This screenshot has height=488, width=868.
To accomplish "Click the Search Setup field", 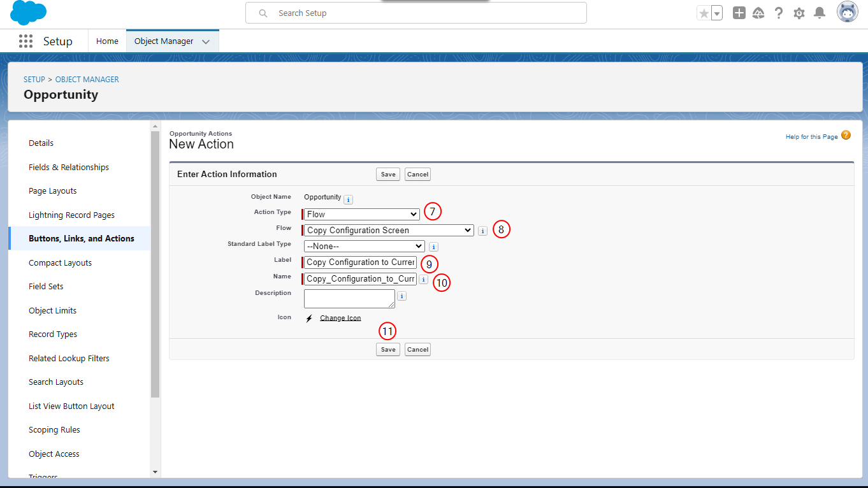I will (416, 13).
